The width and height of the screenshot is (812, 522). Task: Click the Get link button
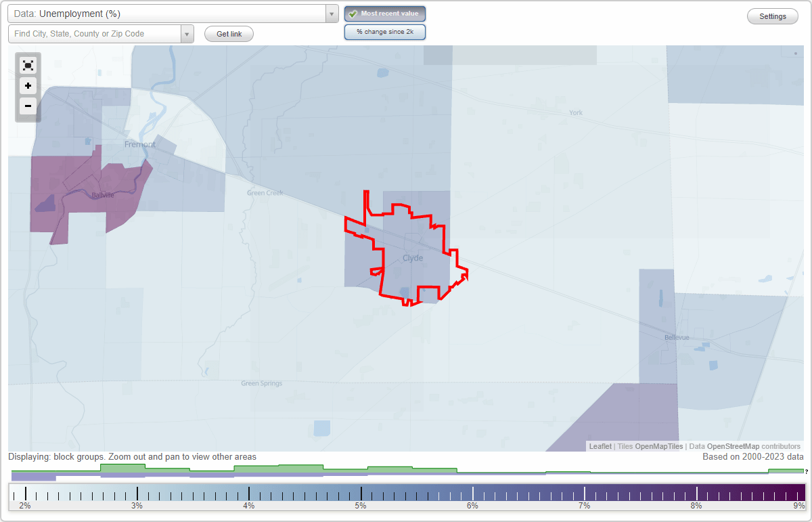tap(229, 34)
